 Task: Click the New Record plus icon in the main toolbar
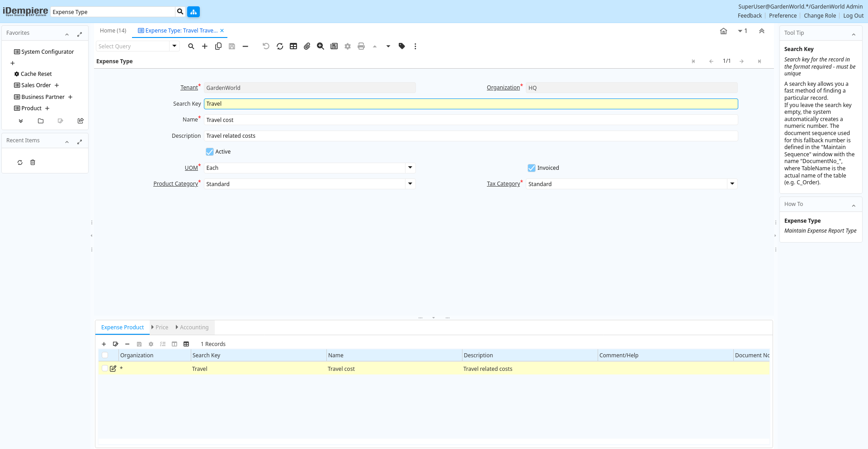click(205, 46)
